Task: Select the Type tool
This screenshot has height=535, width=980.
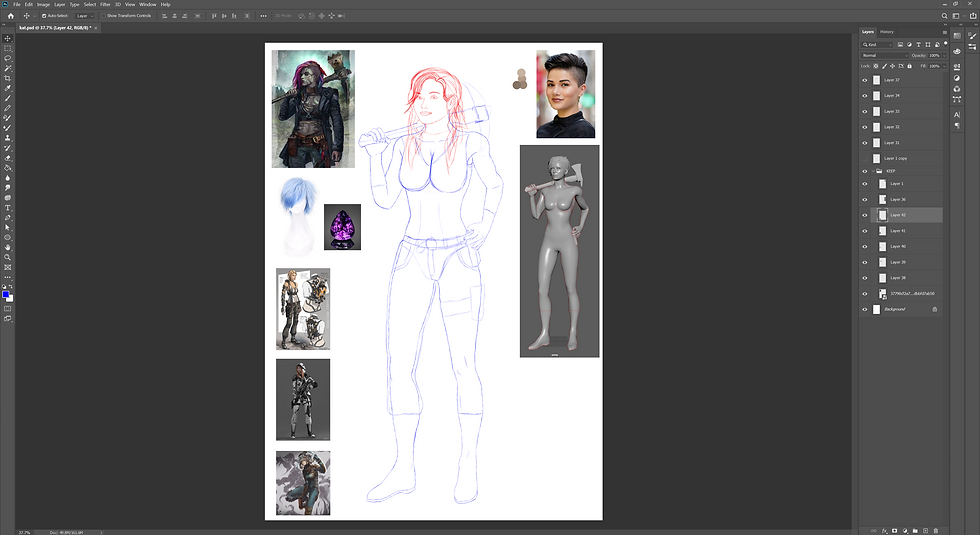Action: (8, 208)
